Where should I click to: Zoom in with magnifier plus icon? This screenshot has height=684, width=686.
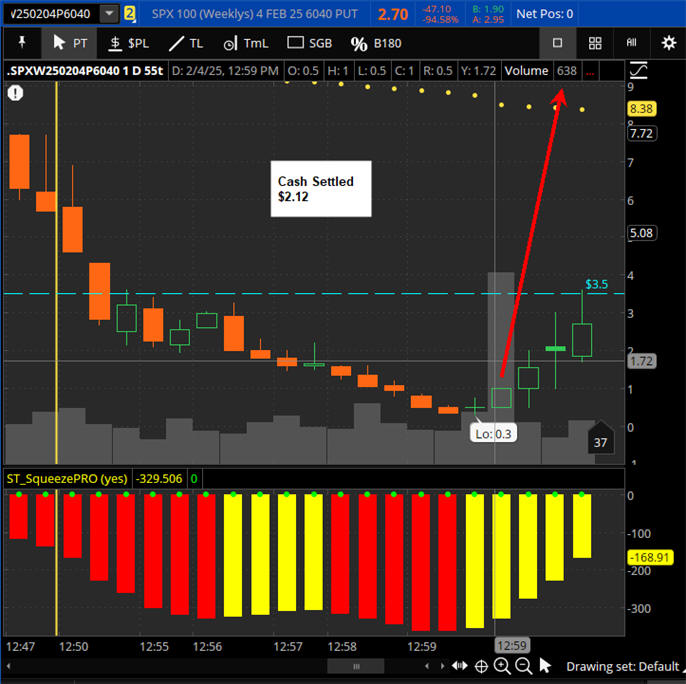[502, 666]
